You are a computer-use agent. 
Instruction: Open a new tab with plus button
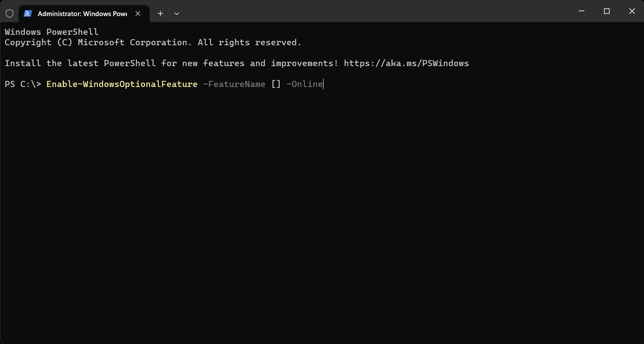click(160, 13)
